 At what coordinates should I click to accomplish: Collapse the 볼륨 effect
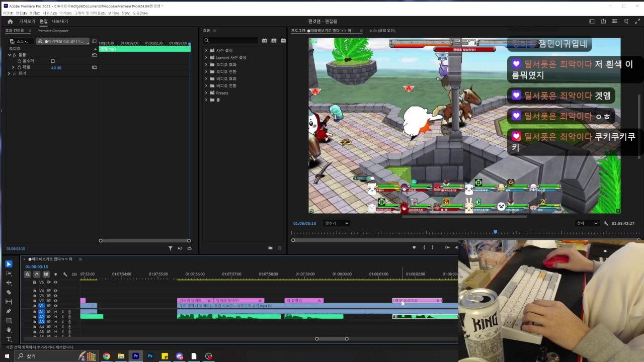tap(9, 55)
